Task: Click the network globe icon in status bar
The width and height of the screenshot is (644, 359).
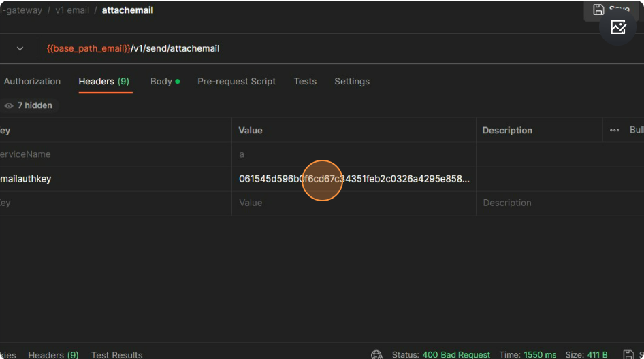Action: coord(377,354)
